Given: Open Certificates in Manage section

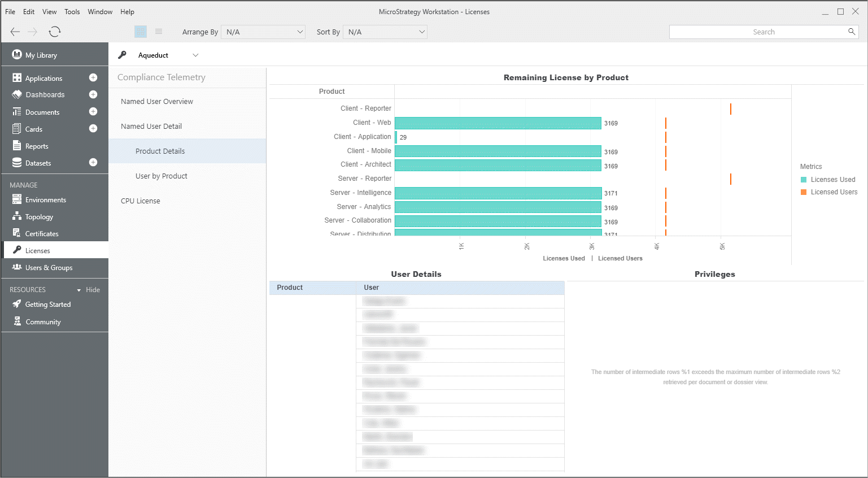Looking at the screenshot, I should (x=41, y=234).
